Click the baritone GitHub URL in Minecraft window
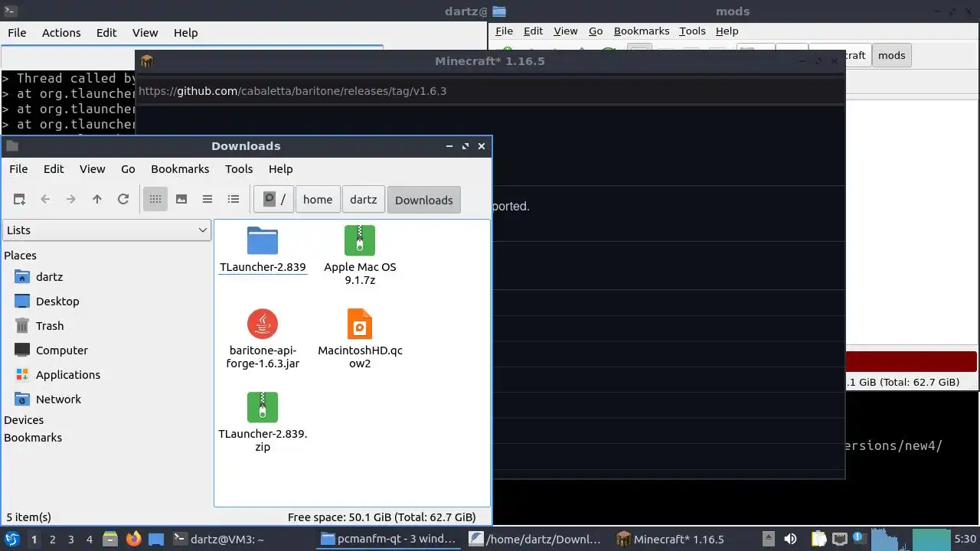The height and width of the screenshot is (551, 980). [292, 91]
